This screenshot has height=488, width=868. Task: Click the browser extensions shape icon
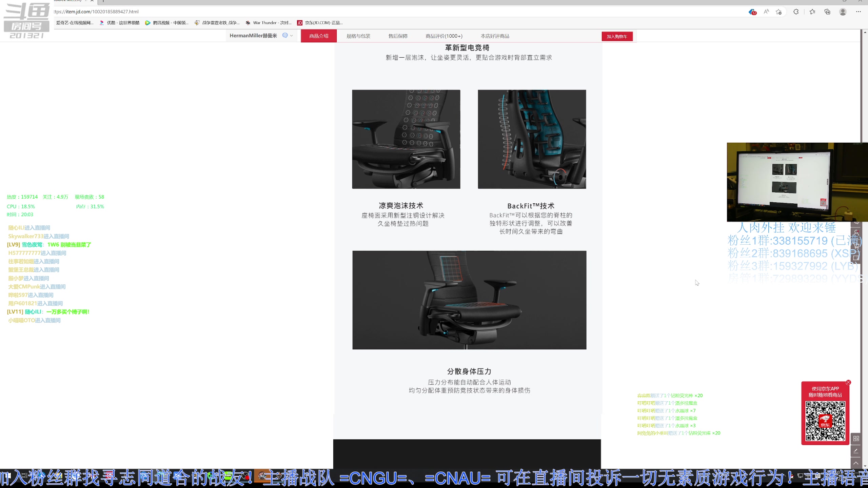point(796,12)
